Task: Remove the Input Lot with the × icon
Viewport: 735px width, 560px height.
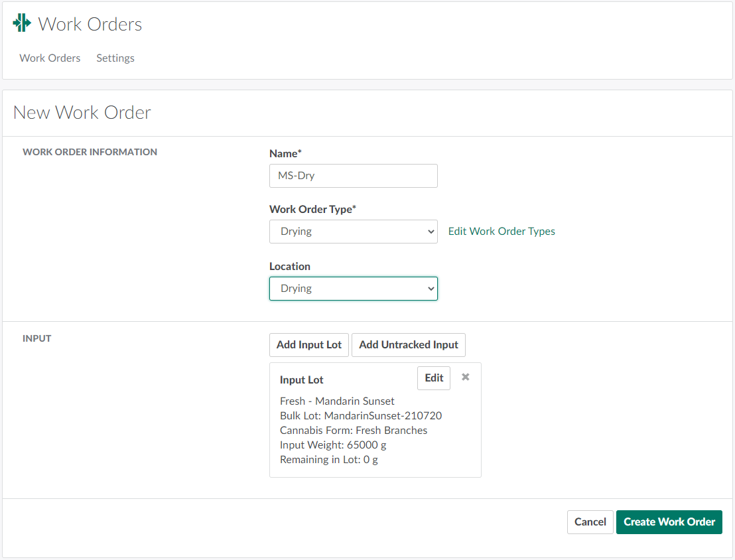Action: [466, 377]
